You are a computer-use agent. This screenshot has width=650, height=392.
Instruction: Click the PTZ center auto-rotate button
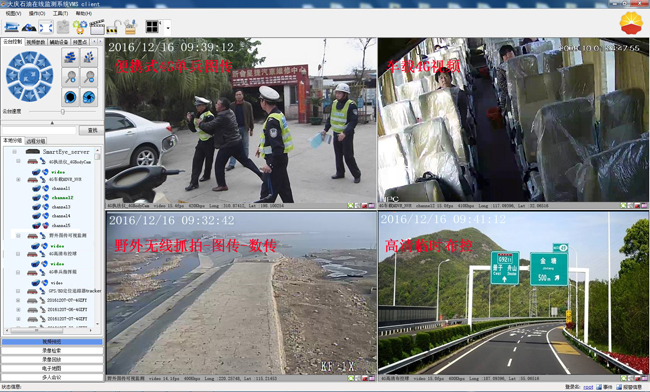click(29, 76)
